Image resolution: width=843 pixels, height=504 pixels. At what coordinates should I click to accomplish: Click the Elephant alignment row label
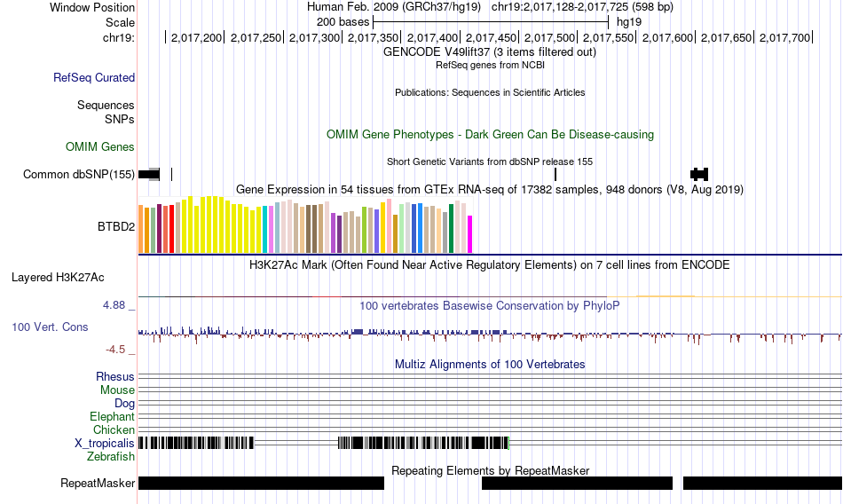(112, 416)
